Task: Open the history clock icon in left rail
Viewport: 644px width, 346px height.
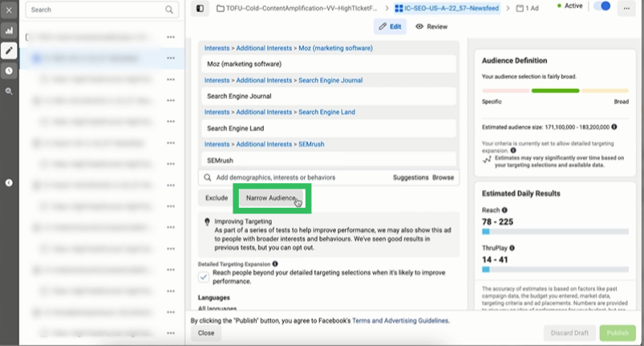Action: [x=9, y=71]
